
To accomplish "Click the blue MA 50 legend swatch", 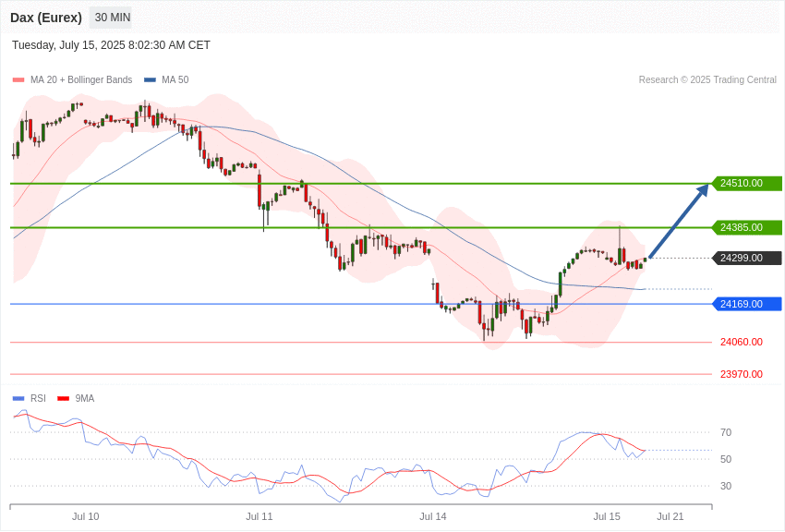I will [150, 79].
